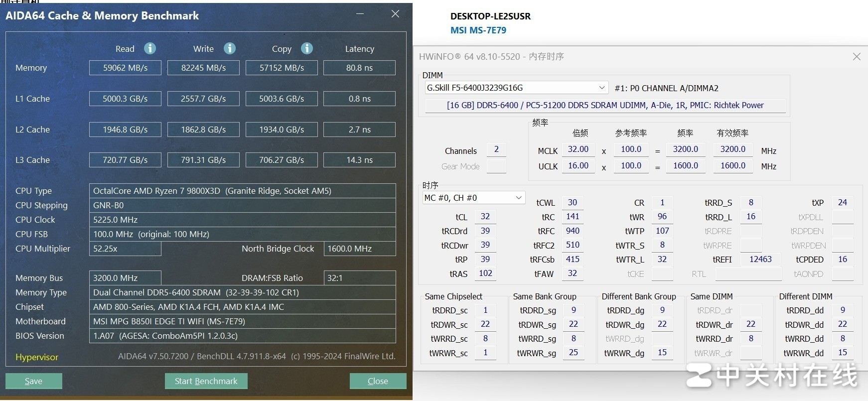Click MCLK multiplier value 32.00
Viewport: 868px width, 401px height.
click(x=579, y=149)
